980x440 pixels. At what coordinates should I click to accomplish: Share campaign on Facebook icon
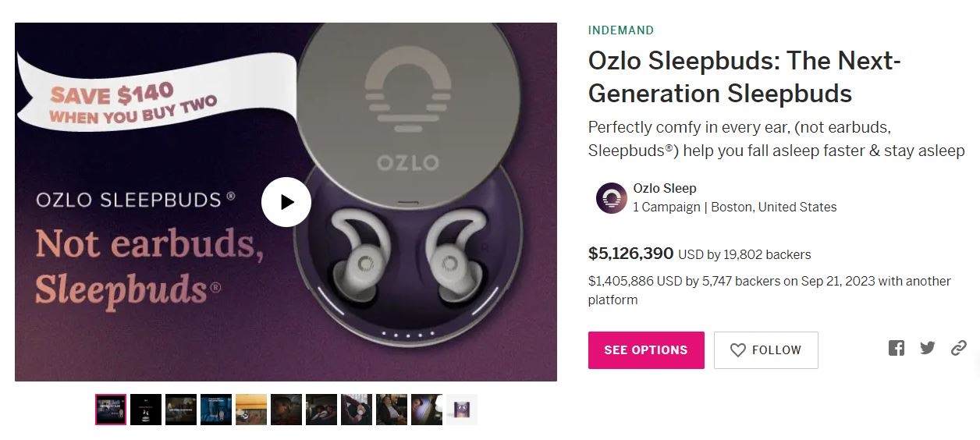[x=897, y=348]
